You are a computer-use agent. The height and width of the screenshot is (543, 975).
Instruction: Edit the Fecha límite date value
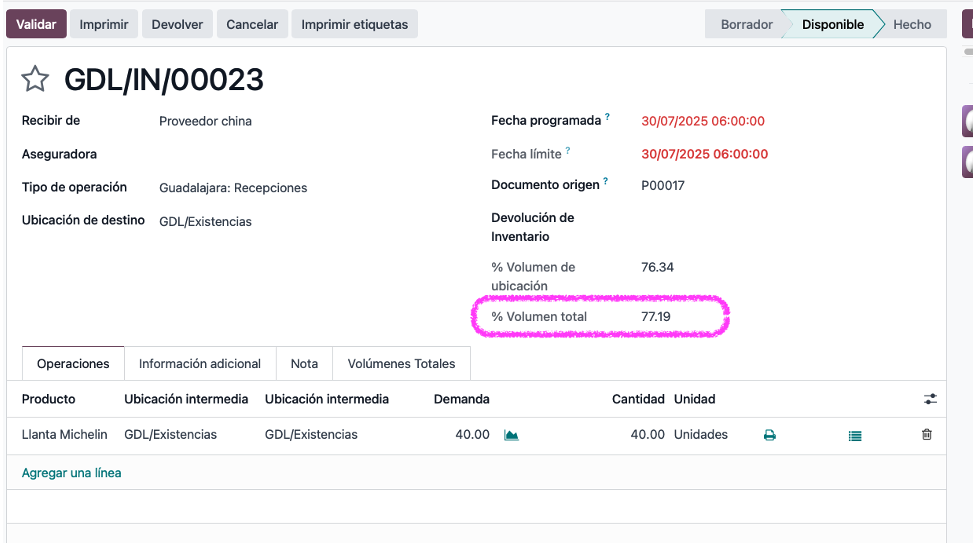coord(705,154)
